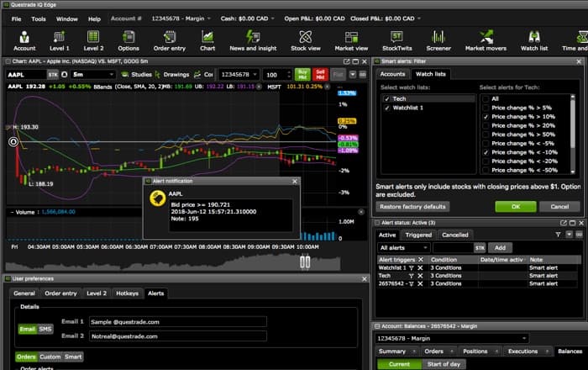The image size is (588, 370).
Task: Remove the Tech alert trigger row
Action: [420, 276]
